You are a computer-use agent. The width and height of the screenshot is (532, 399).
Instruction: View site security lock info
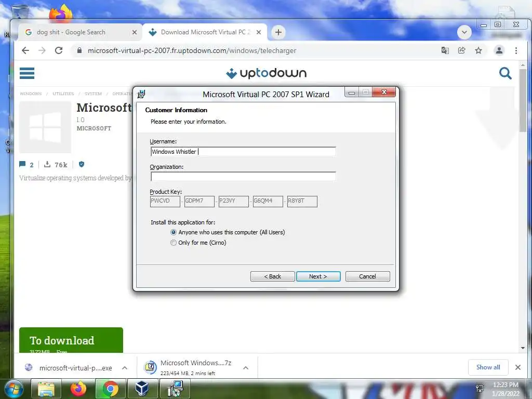coord(79,50)
